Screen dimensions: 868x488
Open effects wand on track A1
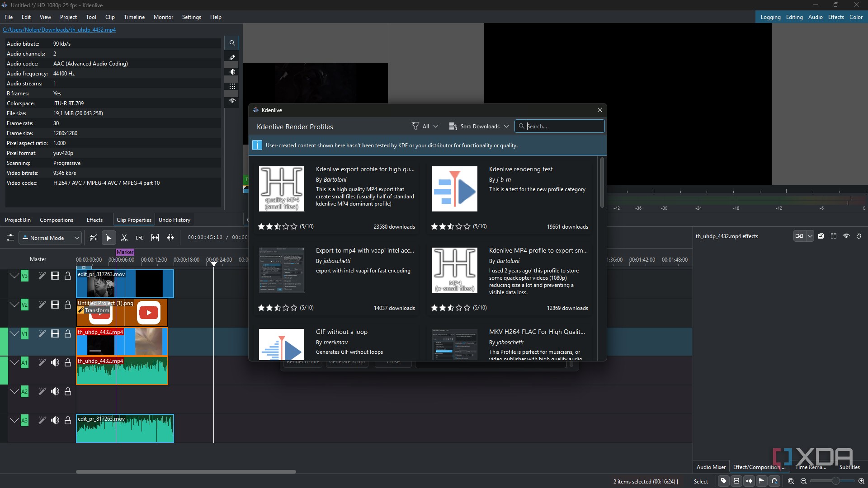point(42,362)
